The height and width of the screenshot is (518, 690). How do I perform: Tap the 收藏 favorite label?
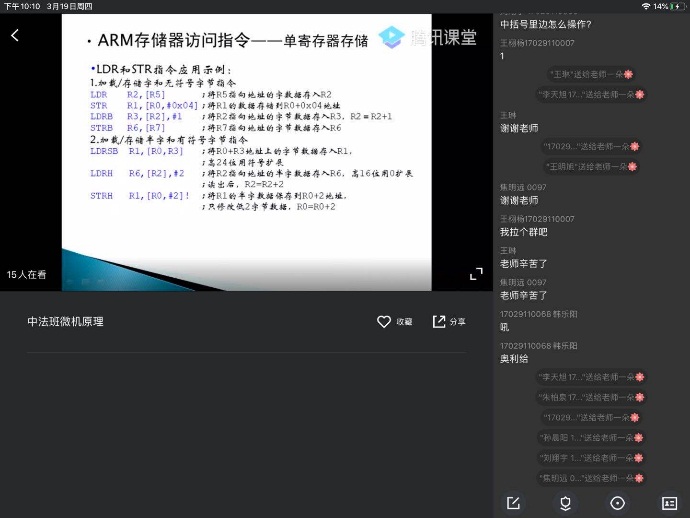404,322
